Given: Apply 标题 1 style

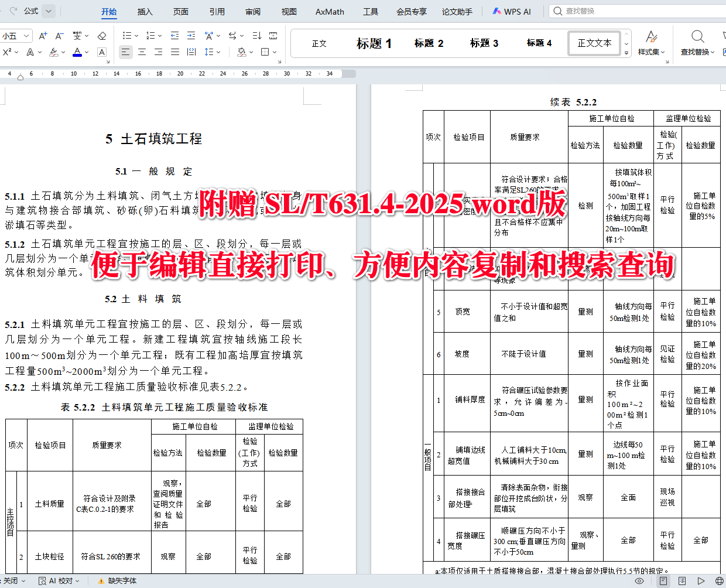Looking at the screenshot, I should [x=374, y=43].
